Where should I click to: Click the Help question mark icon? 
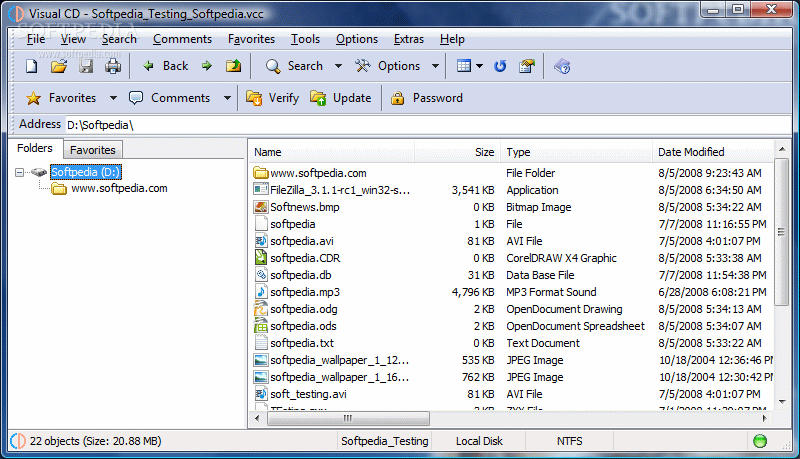click(x=562, y=66)
